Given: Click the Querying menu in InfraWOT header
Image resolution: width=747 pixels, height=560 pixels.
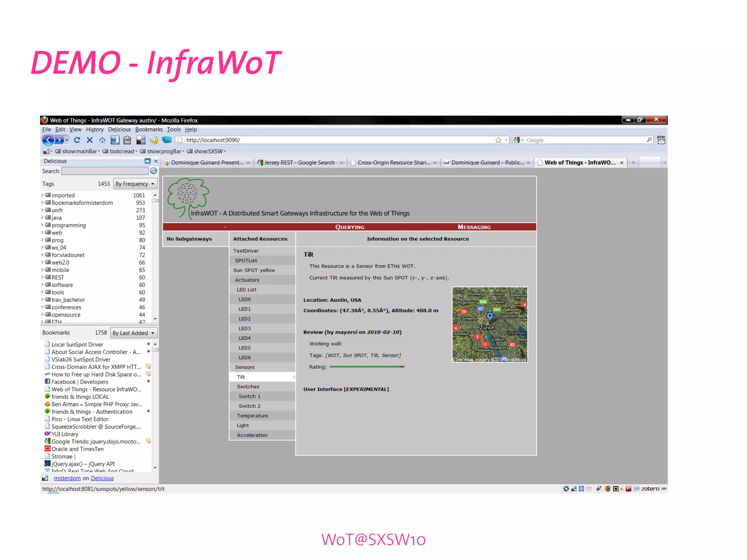Looking at the screenshot, I should click(x=349, y=227).
